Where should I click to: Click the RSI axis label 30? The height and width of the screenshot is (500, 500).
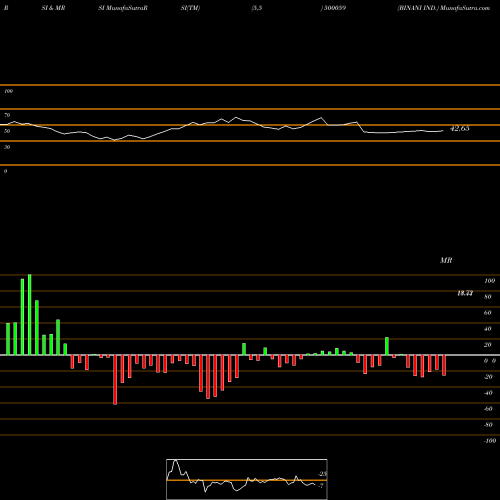point(7,147)
